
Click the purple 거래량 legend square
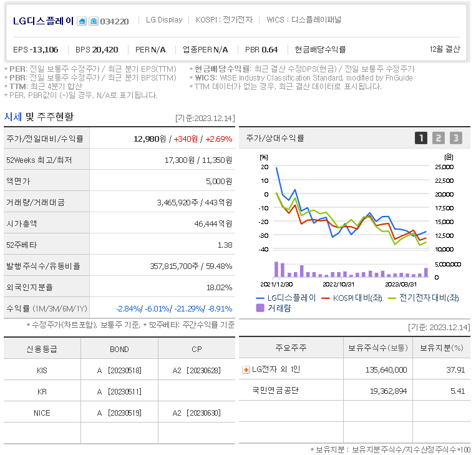point(260,308)
